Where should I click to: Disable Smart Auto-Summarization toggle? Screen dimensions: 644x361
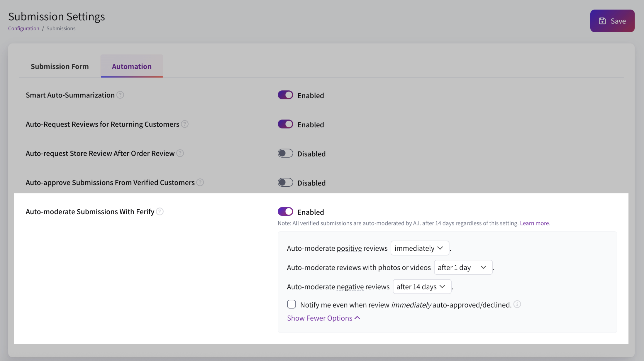click(285, 95)
